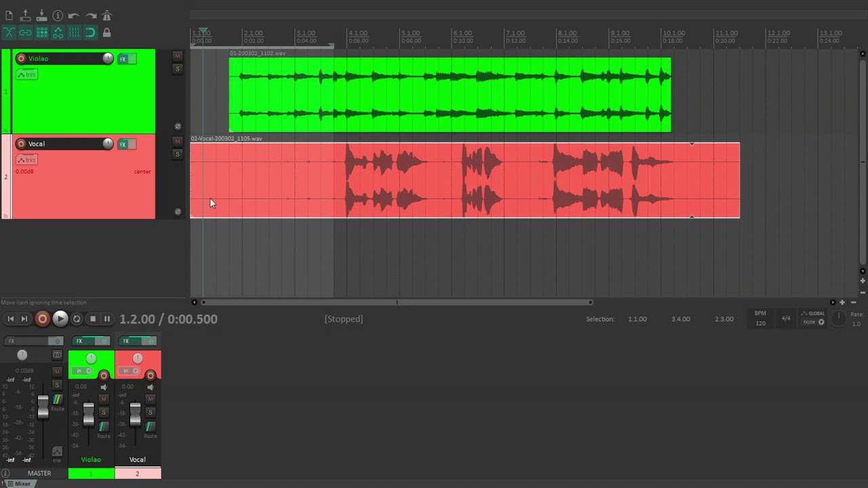Open Project Settings info icon
The image size is (868, 488).
click(x=58, y=16)
